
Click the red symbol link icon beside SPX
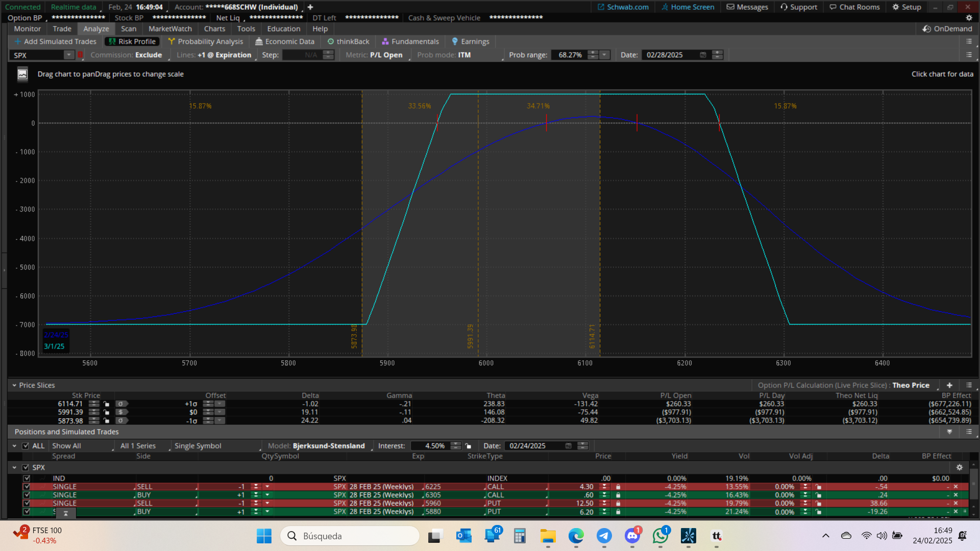click(x=80, y=55)
